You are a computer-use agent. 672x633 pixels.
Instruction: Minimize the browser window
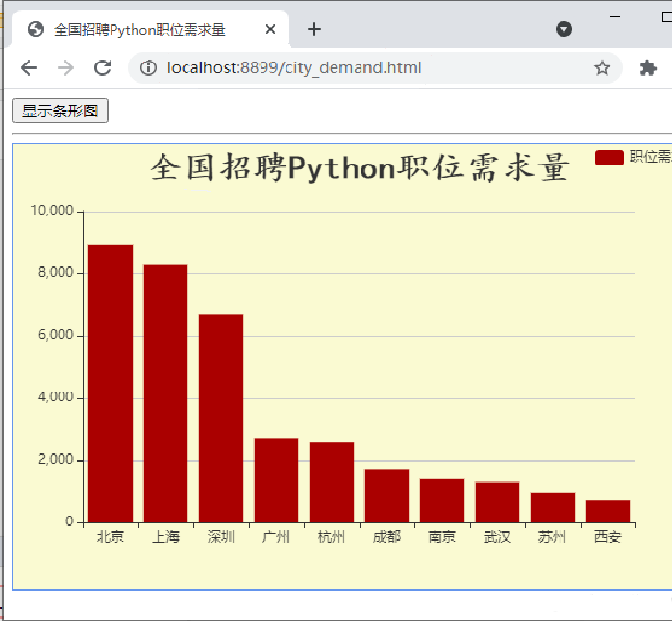click(x=614, y=16)
